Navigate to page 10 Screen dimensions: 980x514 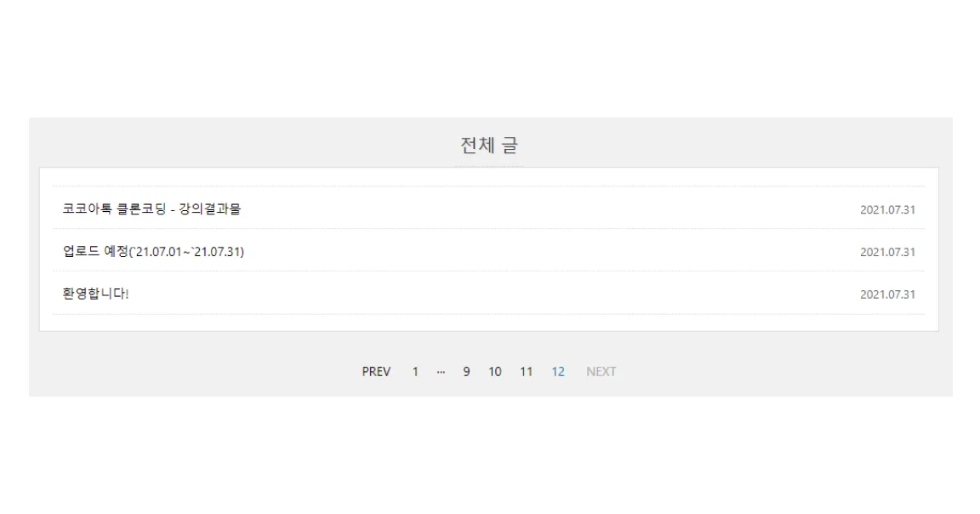point(495,371)
